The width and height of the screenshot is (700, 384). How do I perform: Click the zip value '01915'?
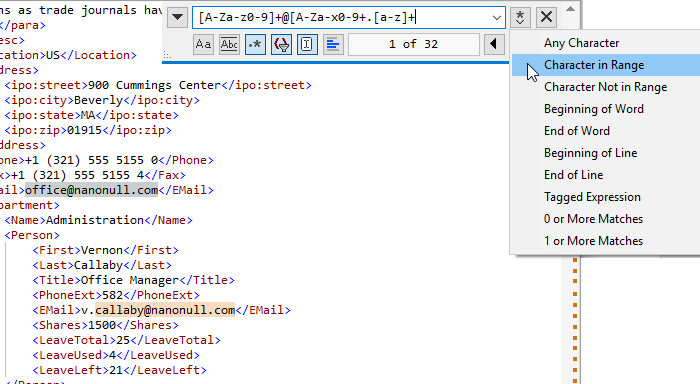84,130
